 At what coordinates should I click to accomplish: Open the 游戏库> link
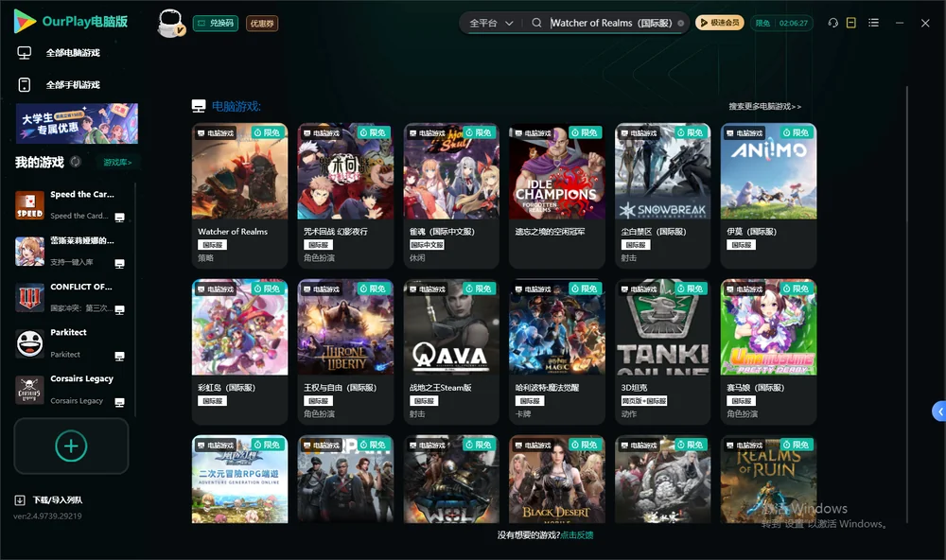pos(117,163)
